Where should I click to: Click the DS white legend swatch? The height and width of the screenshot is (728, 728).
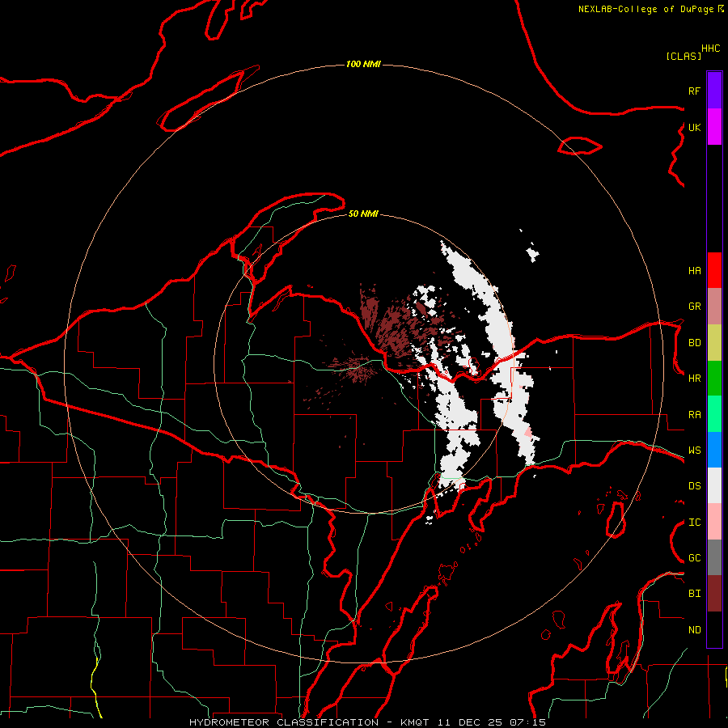point(714,485)
